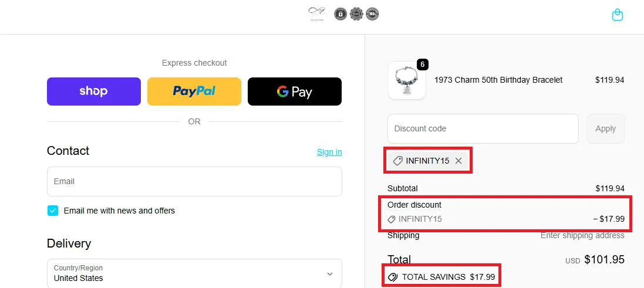This screenshot has height=288, width=644.
Task: Click tag icon beside Order discount code
Action: 392,219
